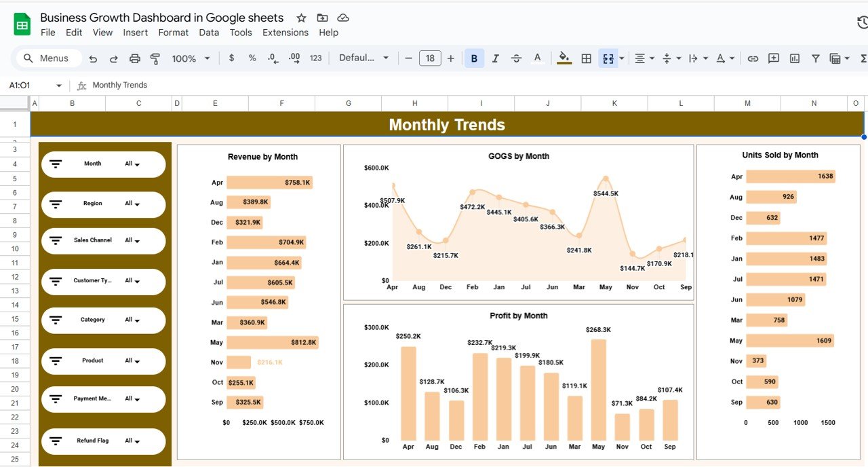Viewport: 868px width, 467px height.
Task: Create a filter
Action: pos(815,58)
